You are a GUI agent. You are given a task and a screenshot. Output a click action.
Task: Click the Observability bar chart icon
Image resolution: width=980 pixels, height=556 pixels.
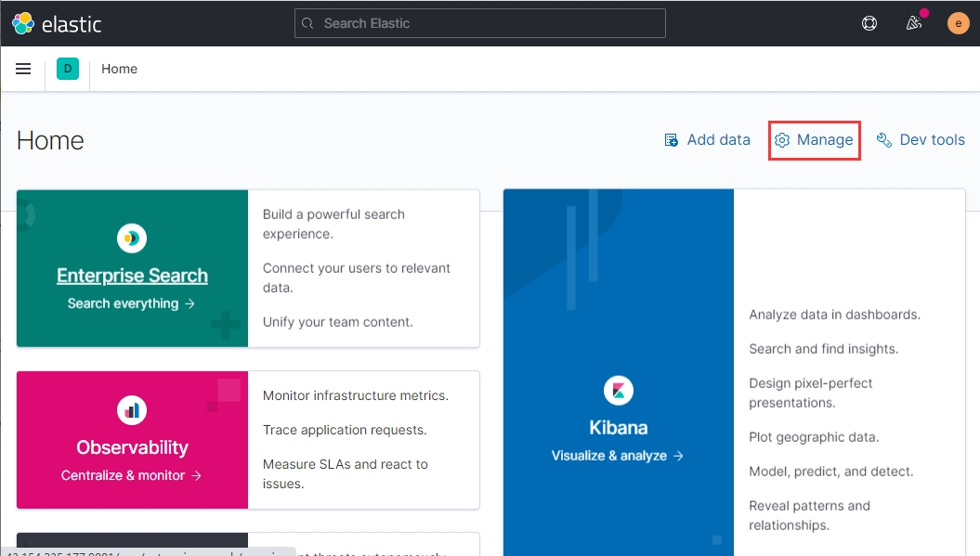pos(132,409)
